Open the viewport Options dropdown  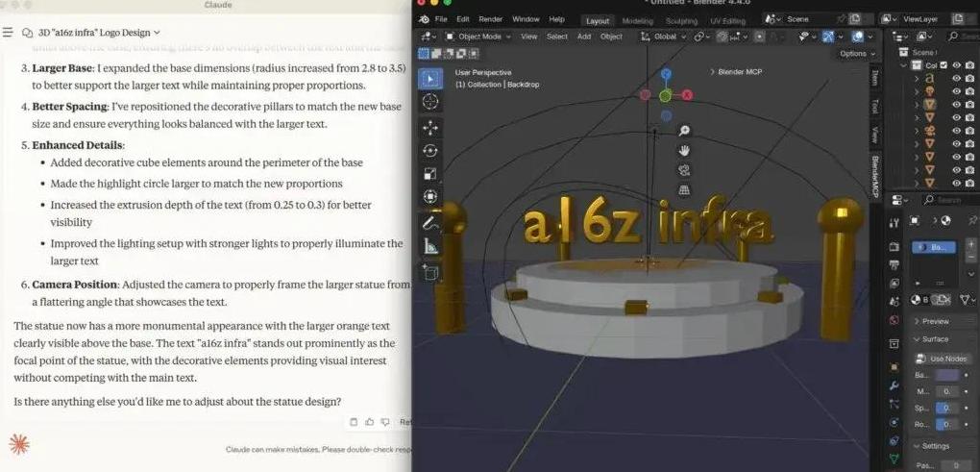(x=857, y=53)
